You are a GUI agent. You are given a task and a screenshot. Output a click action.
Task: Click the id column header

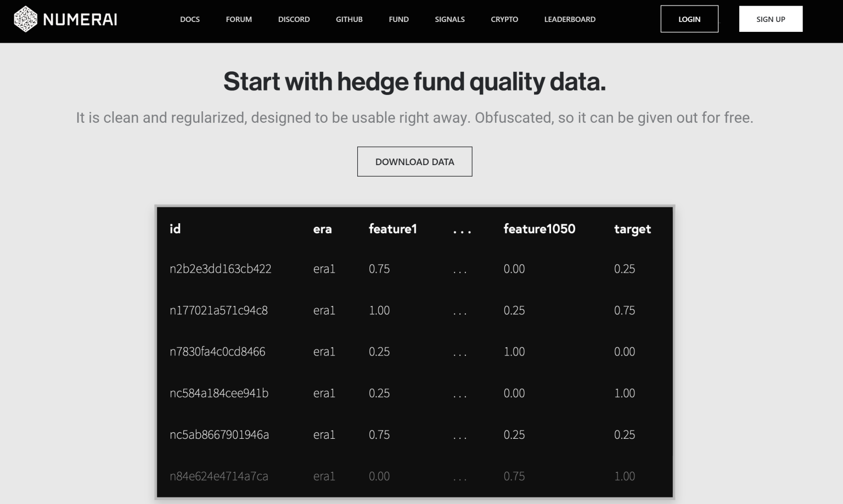[x=175, y=229]
